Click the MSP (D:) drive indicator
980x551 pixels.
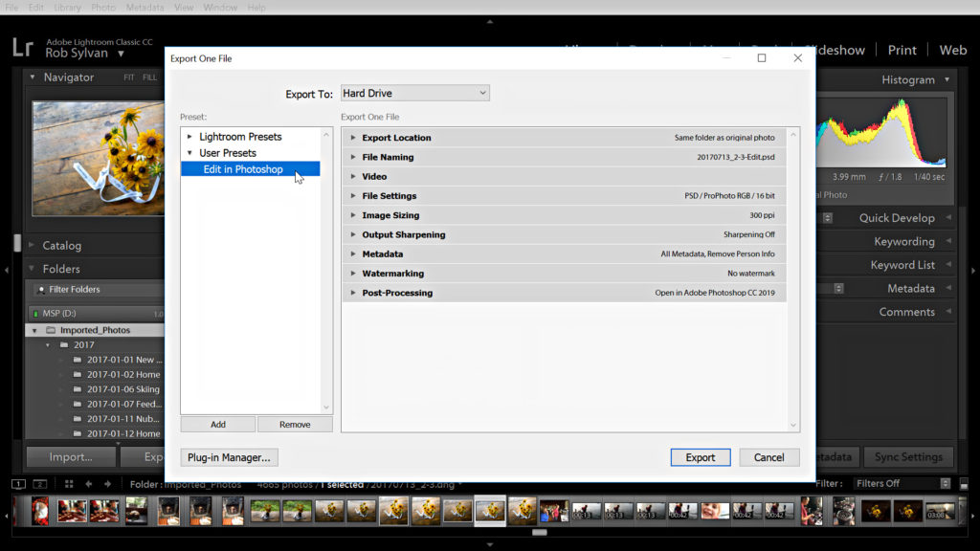35,314
